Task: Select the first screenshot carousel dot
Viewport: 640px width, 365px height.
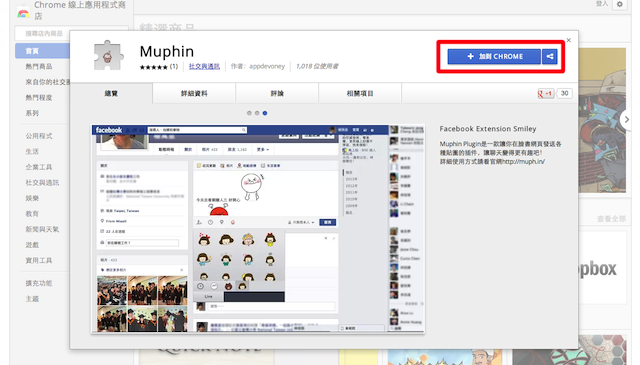Action: coord(249,113)
